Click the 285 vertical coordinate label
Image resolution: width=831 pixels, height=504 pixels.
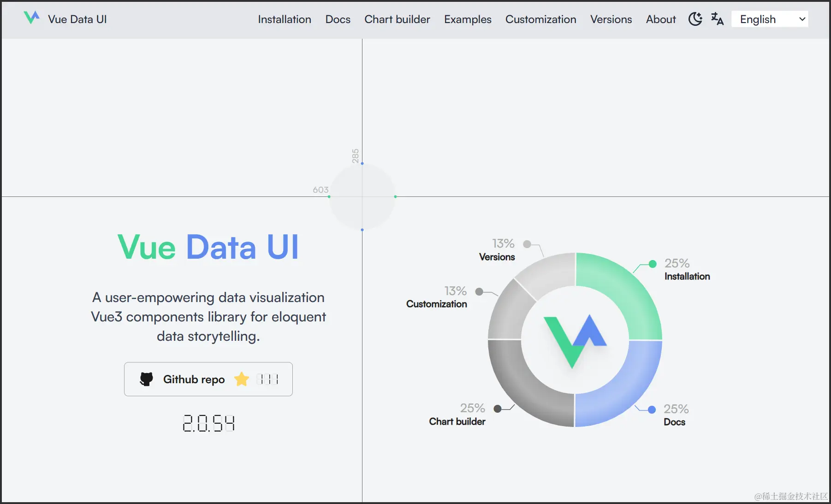pos(355,156)
